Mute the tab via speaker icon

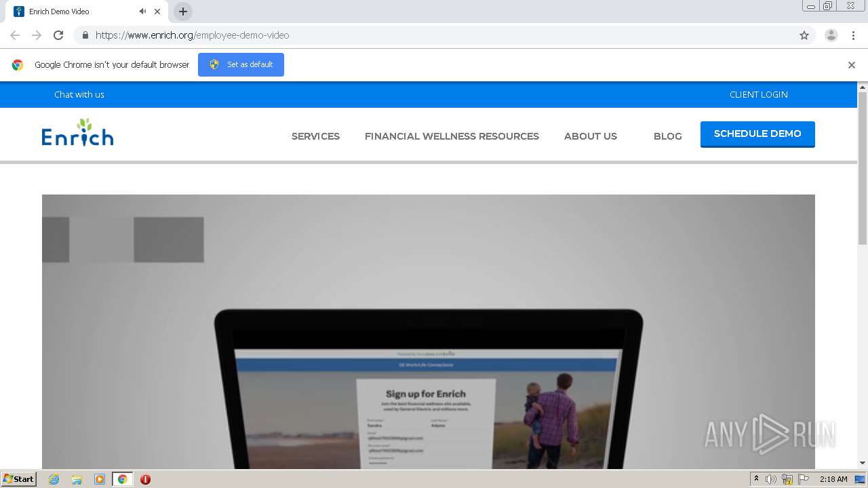pos(142,12)
